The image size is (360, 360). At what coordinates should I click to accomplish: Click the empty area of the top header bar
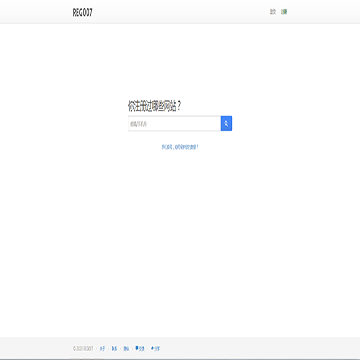[x=180, y=12]
